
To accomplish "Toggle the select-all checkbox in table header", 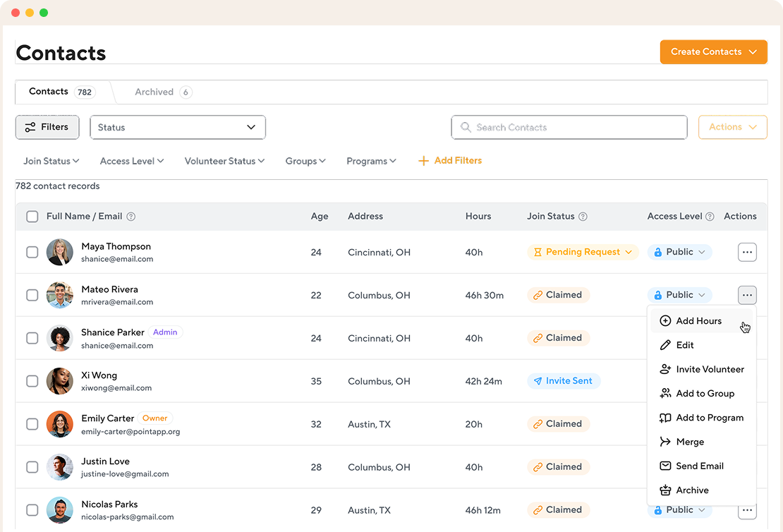I will click(x=32, y=217).
